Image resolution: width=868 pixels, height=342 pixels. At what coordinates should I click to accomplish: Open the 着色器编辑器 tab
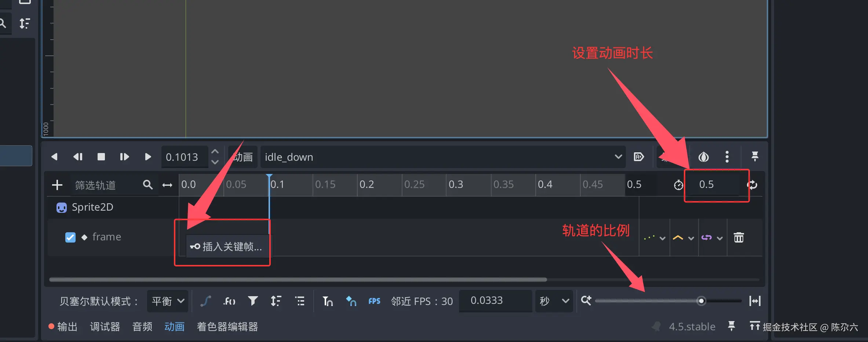[x=227, y=327]
